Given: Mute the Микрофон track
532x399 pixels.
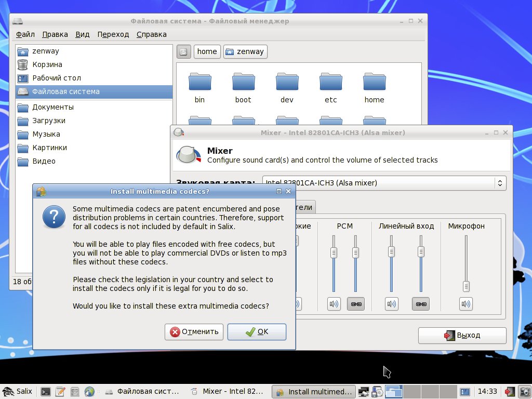Looking at the screenshot, I should point(466,304).
